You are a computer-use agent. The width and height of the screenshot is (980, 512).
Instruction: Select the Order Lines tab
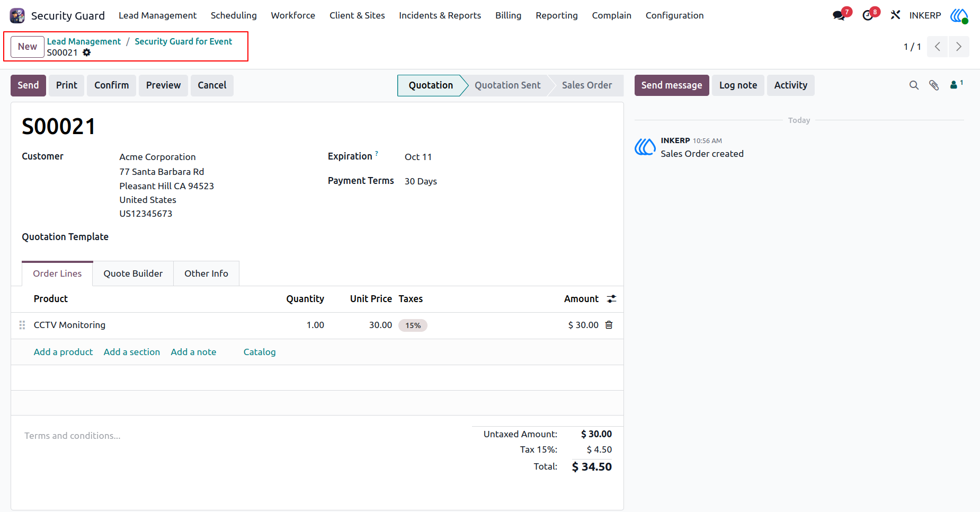(57, 273)
